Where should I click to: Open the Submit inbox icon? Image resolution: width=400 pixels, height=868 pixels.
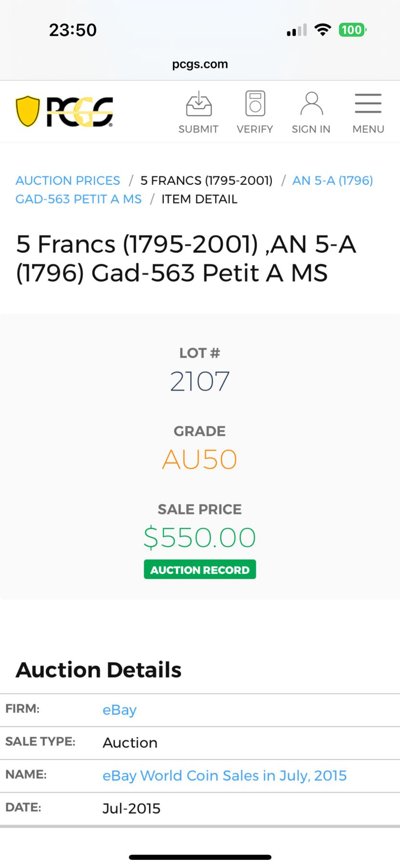pyautogui.click(x=199, y=104)
